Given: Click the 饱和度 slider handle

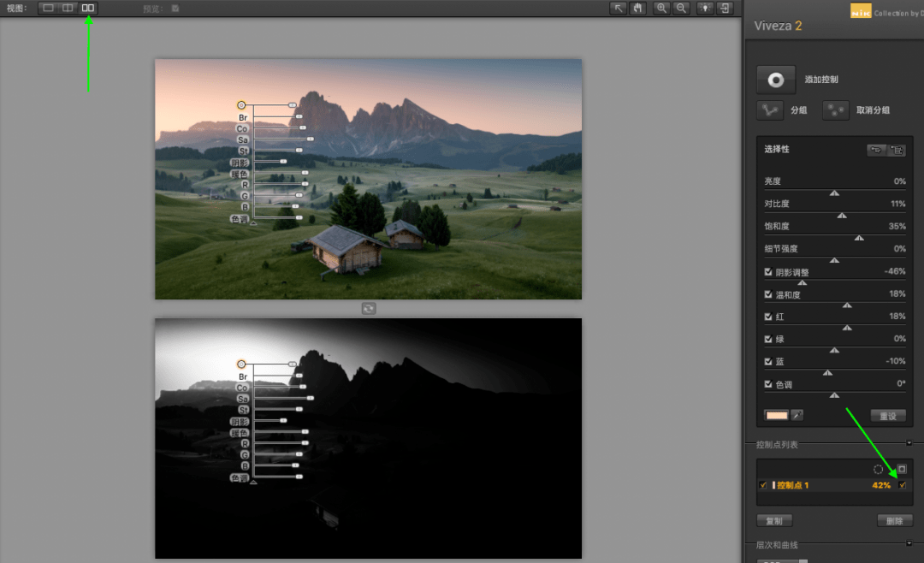Looking at the screenshot, I should 859,238.
